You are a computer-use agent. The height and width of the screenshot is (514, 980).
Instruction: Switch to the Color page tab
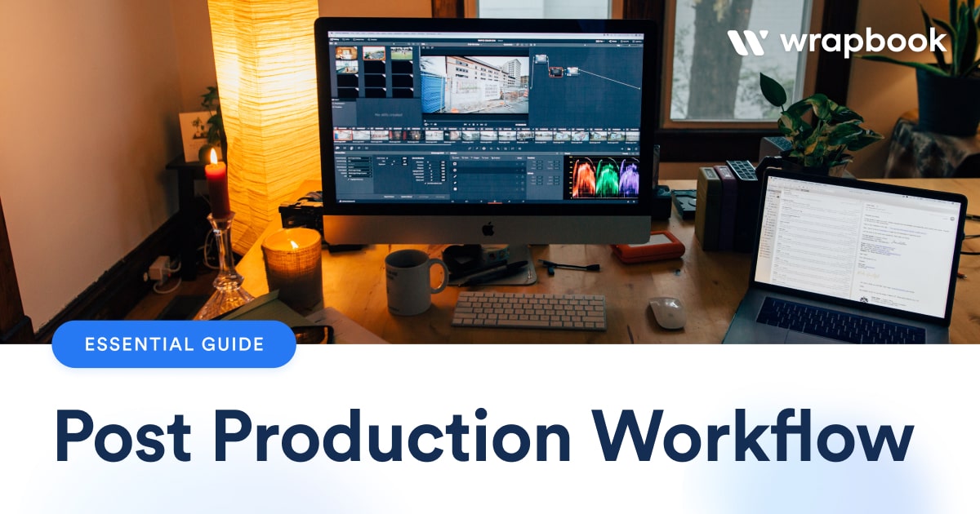pos(496,201)
